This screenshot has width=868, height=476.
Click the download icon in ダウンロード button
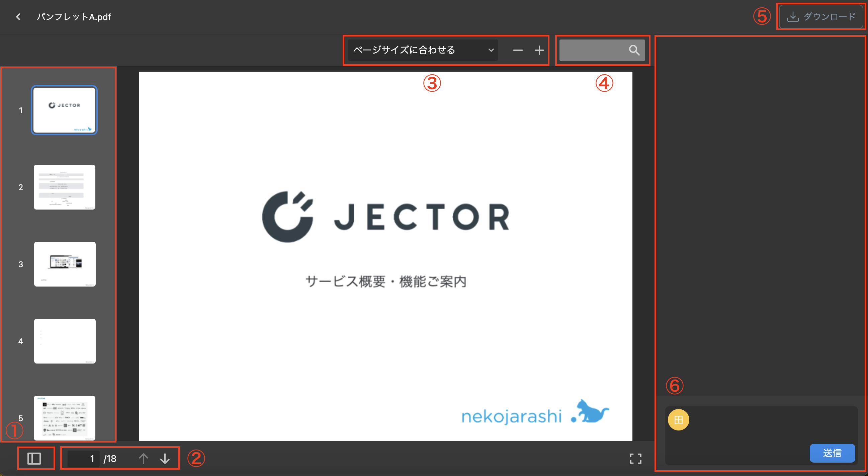point(793,16)
